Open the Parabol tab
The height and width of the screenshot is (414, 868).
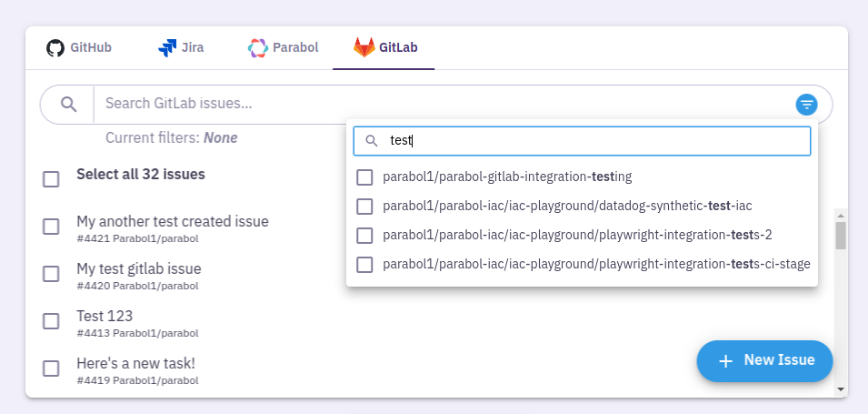click(284, 47)
